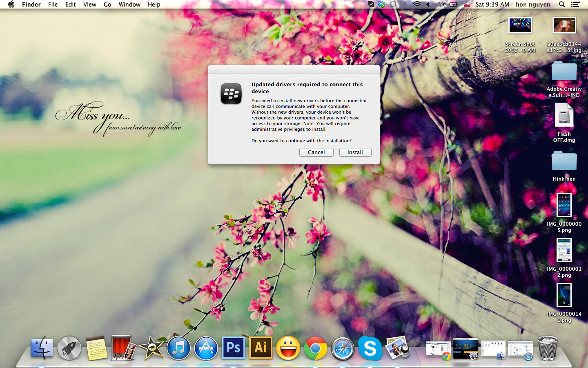Click 'Updated drivers required' dialog heading

coord(307,88)
